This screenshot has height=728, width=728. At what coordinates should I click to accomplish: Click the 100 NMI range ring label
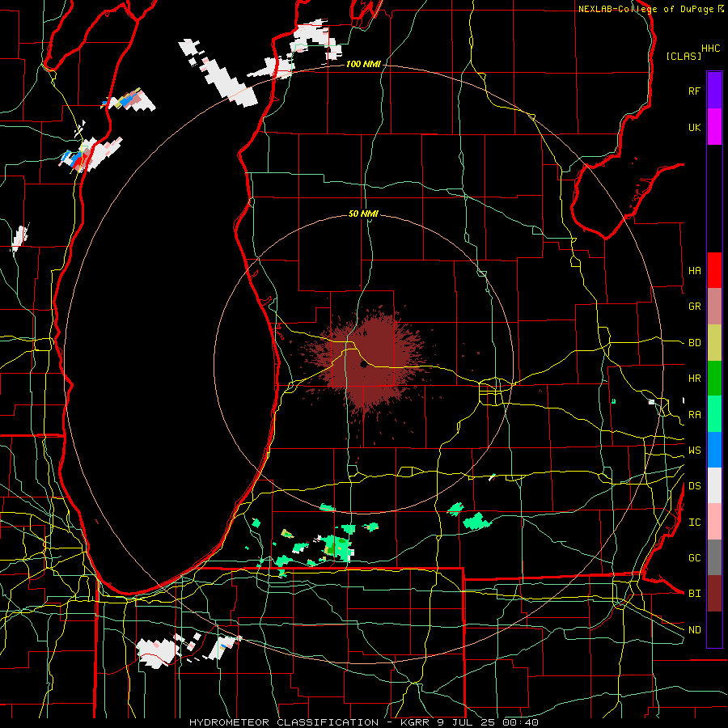[x=363, y=64]
